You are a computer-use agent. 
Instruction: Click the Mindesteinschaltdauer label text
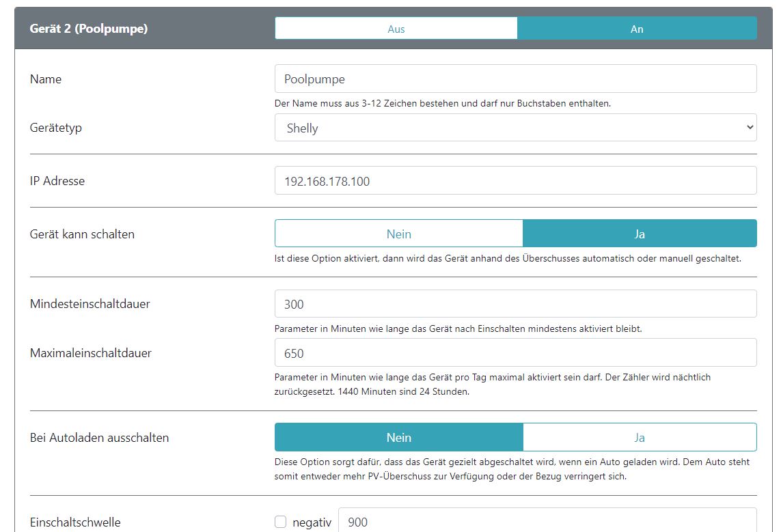(x=90, y=305)
